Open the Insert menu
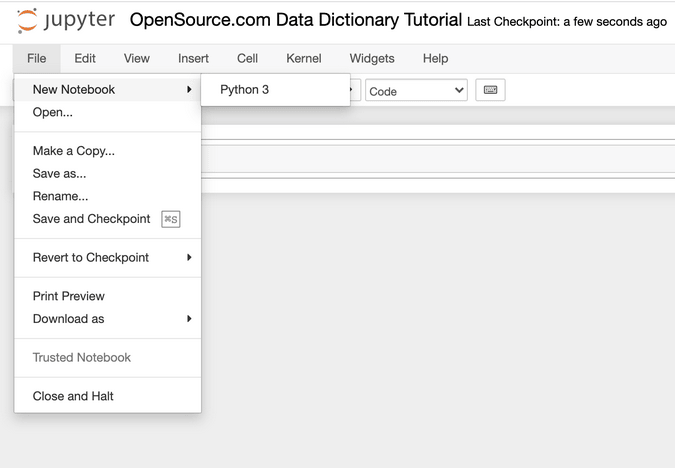The width and height of the screenshot is (675, 468). pyautogui.click(x=193, y=59)
